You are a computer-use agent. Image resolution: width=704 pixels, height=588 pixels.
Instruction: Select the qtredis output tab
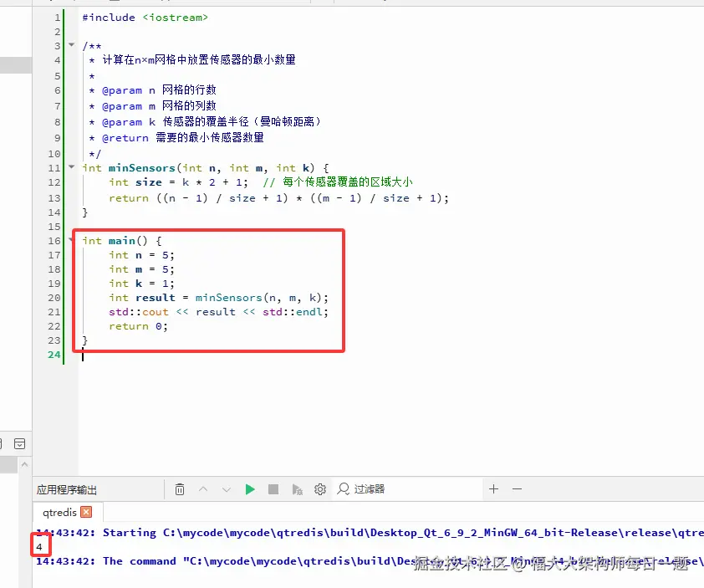59,513
